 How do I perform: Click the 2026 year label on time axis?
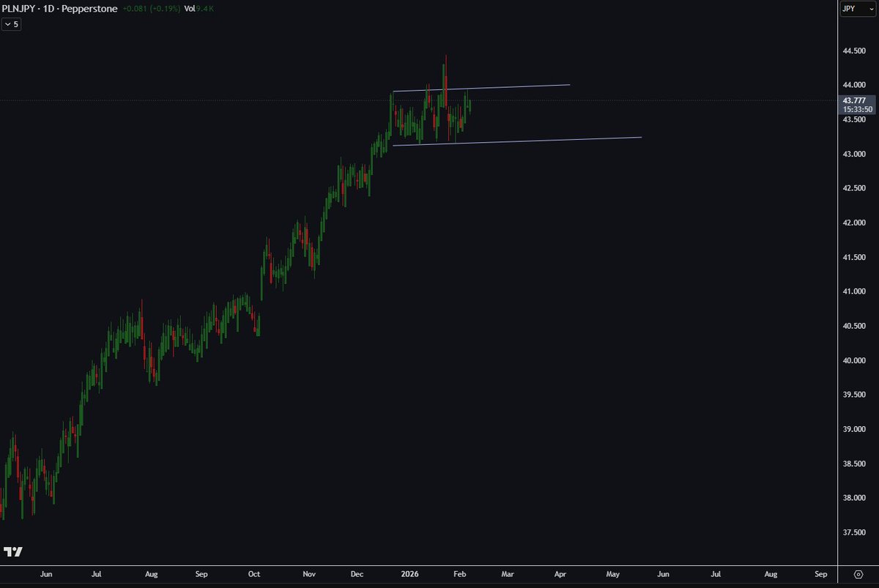click(409, 575)
